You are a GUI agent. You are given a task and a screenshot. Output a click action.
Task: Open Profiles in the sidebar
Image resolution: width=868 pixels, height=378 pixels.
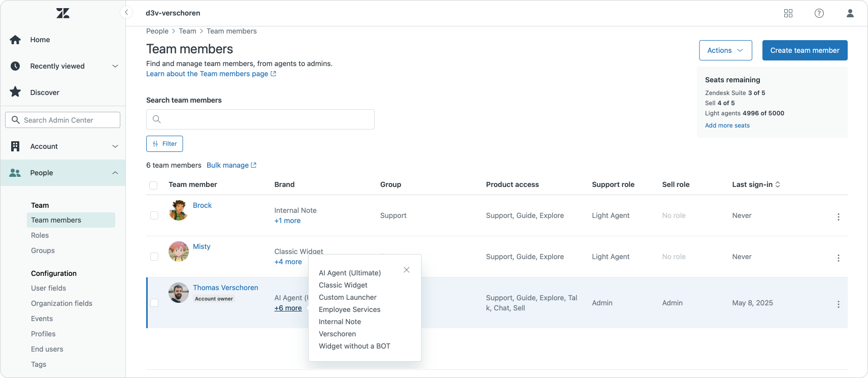point(43,334)
